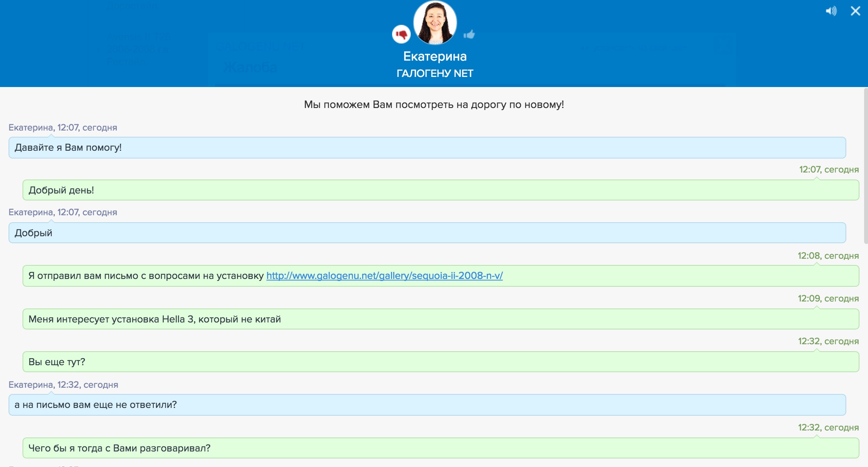This screenshot has width=868, height=467.
Task: Click the operator name Екатерина in header
Action: point(435,56)
